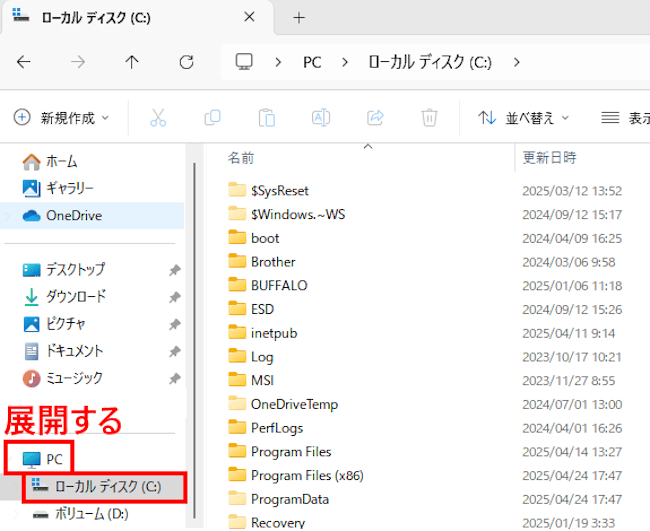Image resolution: width=650 pixels, height=531 pixels.
Task: Click the monitor icon in address bar
Action: coord(244,62)
